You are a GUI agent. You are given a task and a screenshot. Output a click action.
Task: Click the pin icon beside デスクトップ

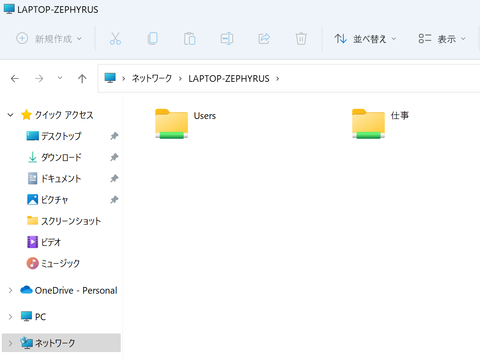(x=114, y=136)
